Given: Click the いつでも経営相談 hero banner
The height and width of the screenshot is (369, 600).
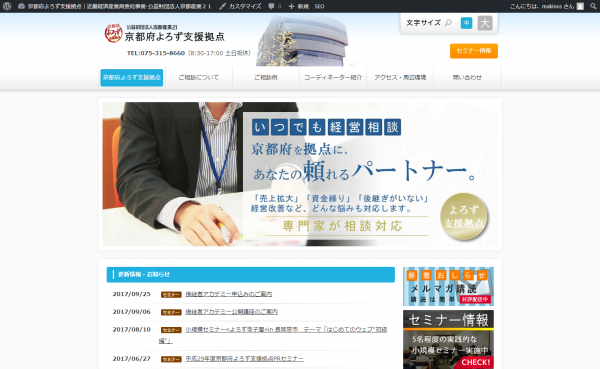Looking at the screenshot, I should coord(300,174).
